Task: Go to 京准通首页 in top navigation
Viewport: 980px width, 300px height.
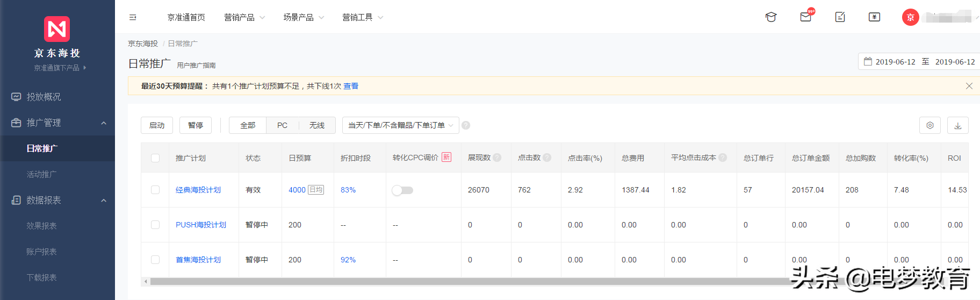Action: [x=186, y=17]
